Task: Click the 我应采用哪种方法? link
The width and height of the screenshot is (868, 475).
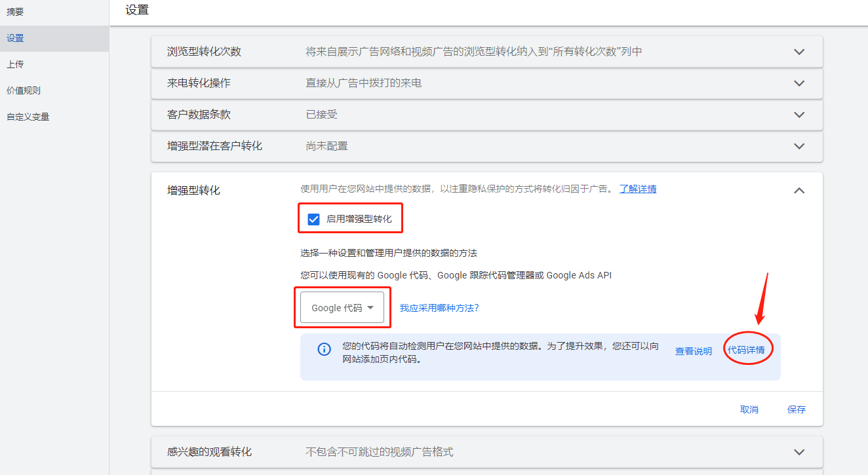Action: (439, 307)
